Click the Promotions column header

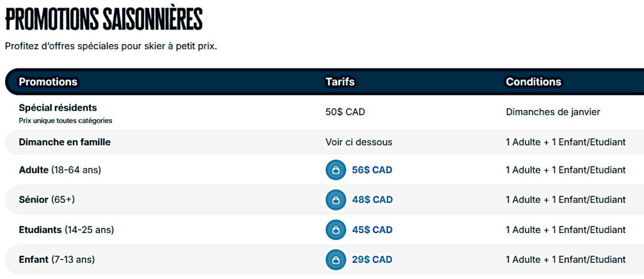pos(48,82)
